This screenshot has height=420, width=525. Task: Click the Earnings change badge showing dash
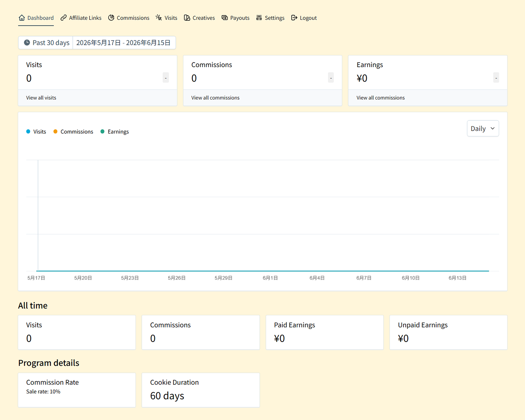click(496, 78)
